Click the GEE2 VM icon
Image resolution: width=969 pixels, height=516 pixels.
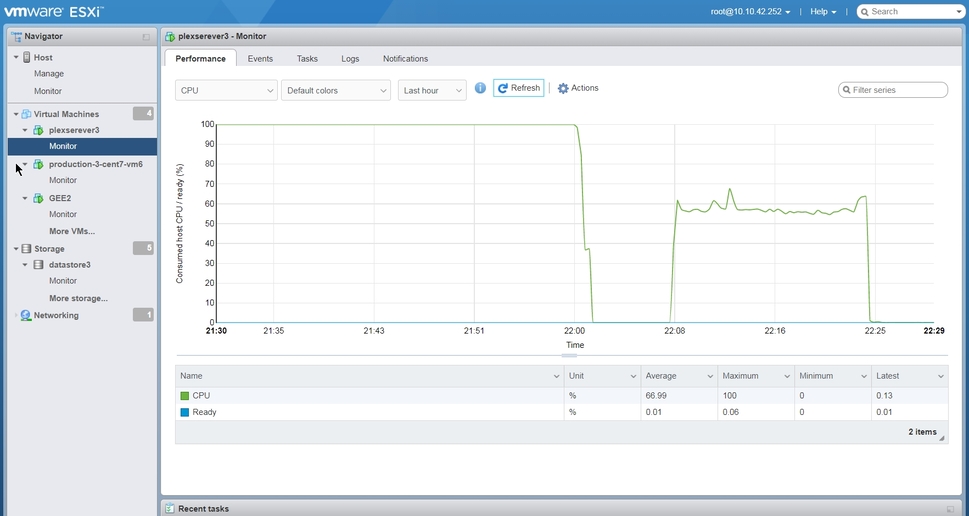pyautogui.click(x=38, y=198)
